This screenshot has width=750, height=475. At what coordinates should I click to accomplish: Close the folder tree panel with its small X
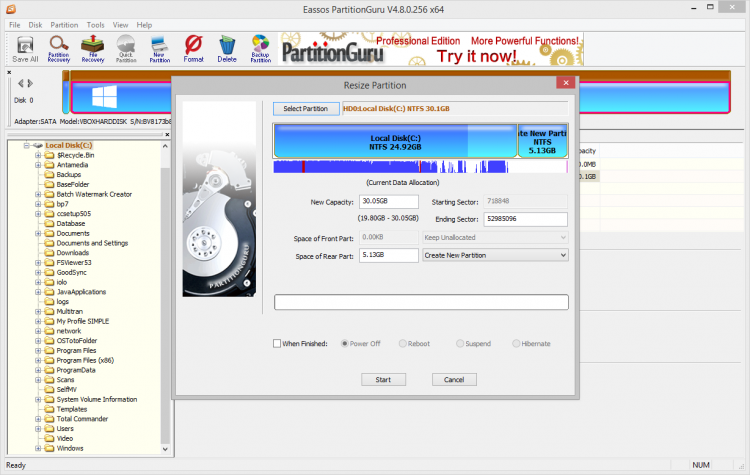coord(167,134)
